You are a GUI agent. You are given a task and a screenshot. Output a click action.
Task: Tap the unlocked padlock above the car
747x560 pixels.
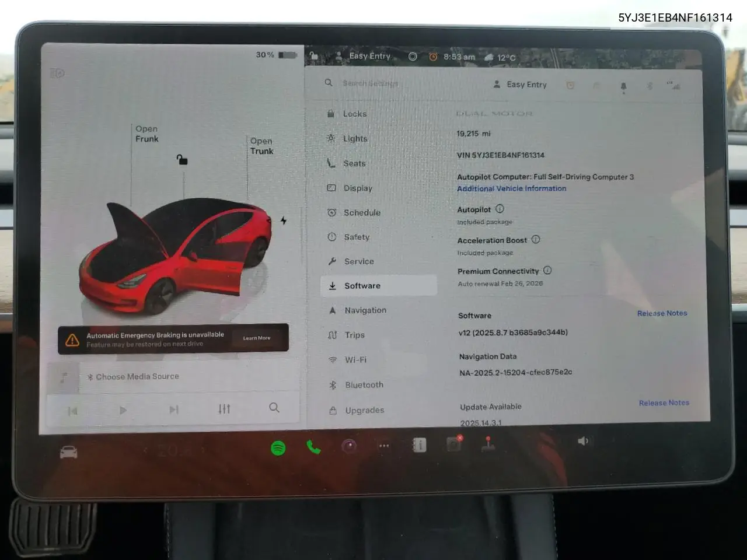point(182,159)
